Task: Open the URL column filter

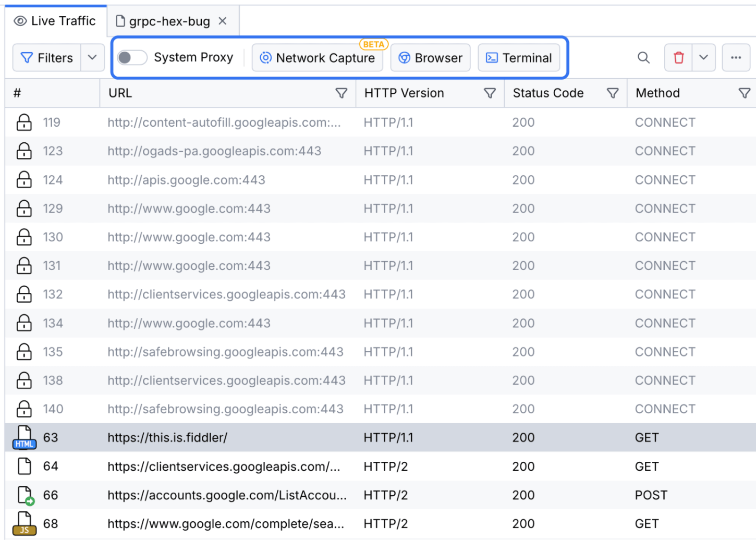Action: pos(342,93)
